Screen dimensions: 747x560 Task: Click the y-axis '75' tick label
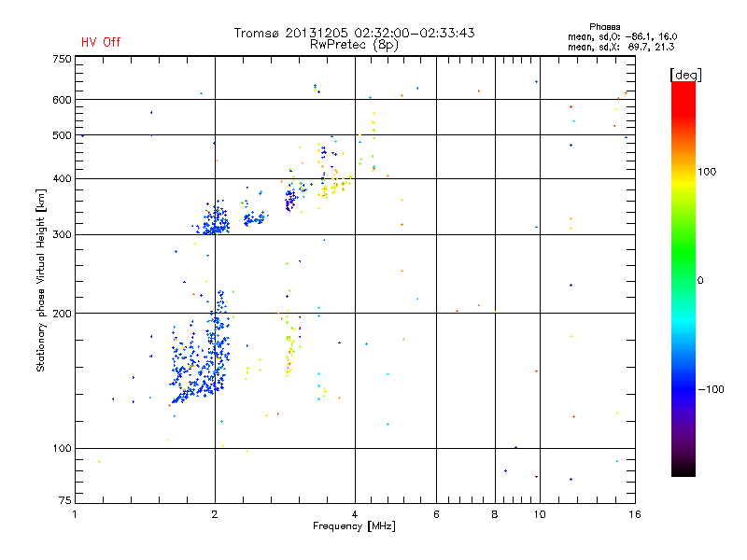(x=65, y=500)
